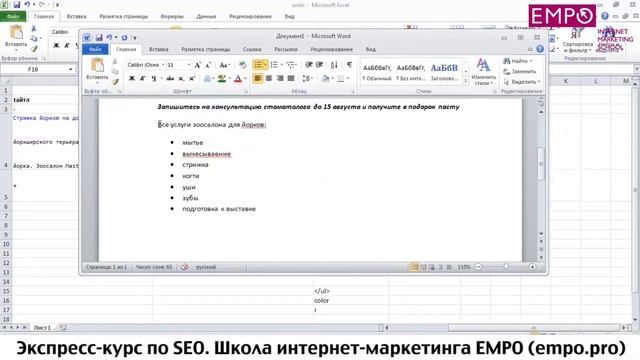Screen dimensions: 640x360
Task: Click zoom in plus button in Word
Action: 532,267
